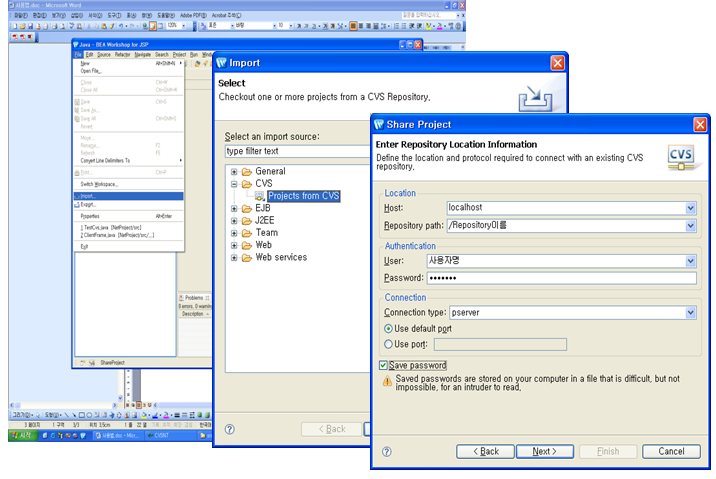The height and width of the screenshot is (479, 716).
Task: Select the line tool in Word drawing toolbar
Action: 66,415
